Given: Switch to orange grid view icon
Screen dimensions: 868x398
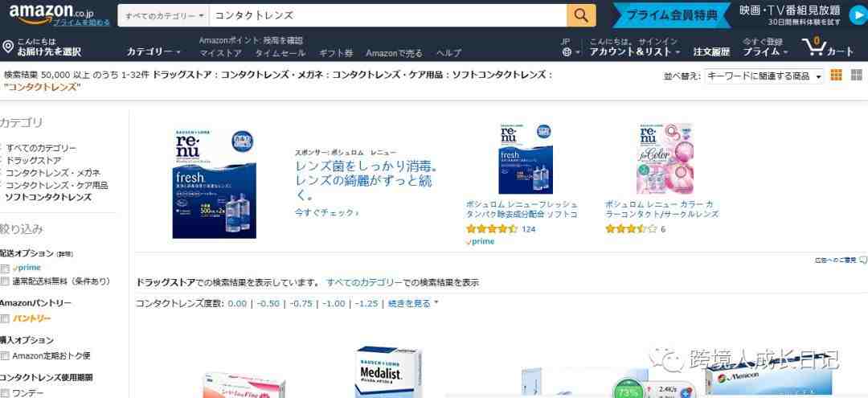Looking at the screenshot, I should (837, 76).
